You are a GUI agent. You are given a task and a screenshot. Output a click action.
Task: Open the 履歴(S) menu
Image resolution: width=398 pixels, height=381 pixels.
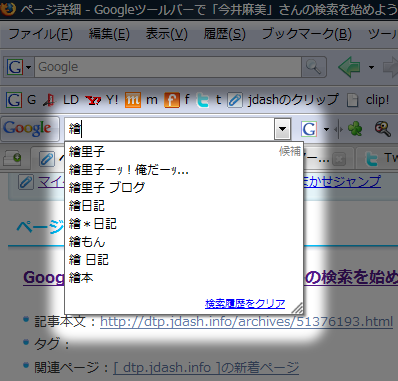click(225, 34)
